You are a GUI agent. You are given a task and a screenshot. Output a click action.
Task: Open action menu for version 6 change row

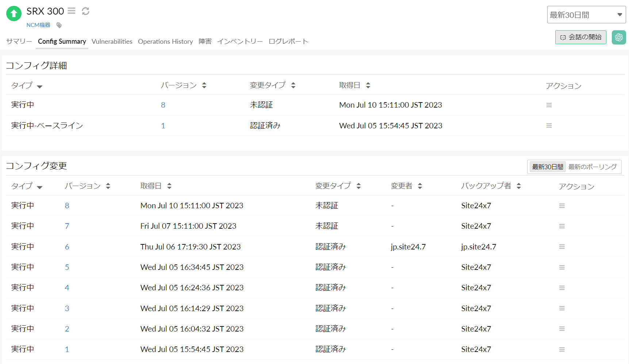[562, 247]
